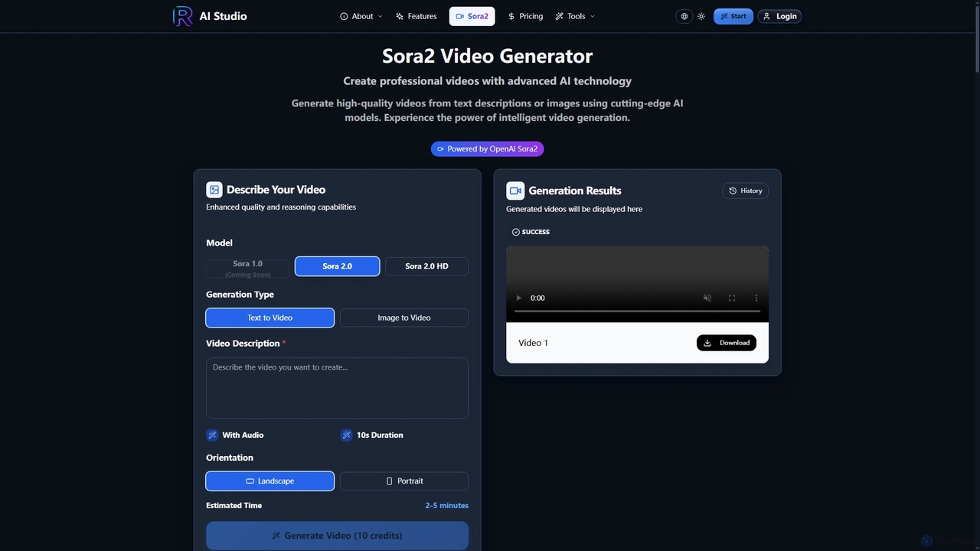Click the Login button
Image resolution: width=980 pixels, height=551 pixels.
pos(779,16)
